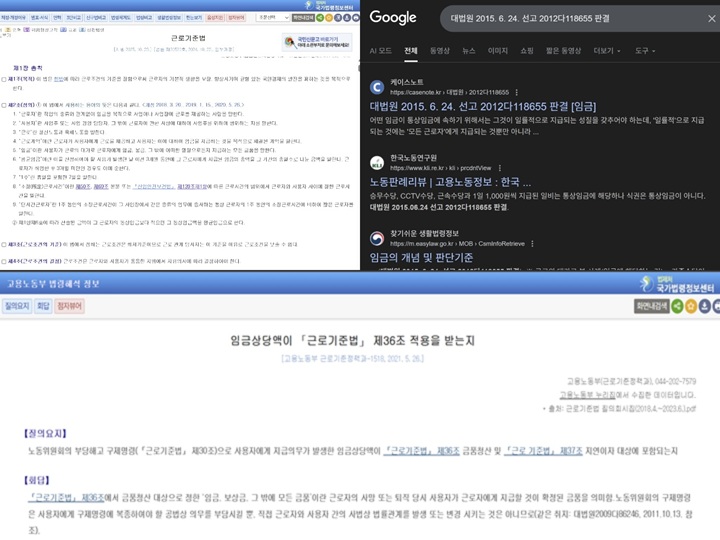Image resolution: width=720 pixels, height=540 pixels.
Task: Click 법령비교 button
Action: point(144,17)
